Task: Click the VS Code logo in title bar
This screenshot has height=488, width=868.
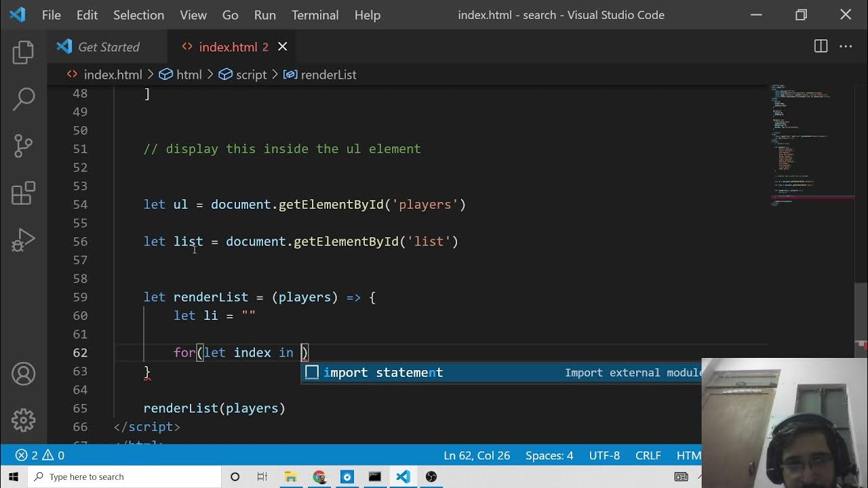Action: (x=18, y=14)
